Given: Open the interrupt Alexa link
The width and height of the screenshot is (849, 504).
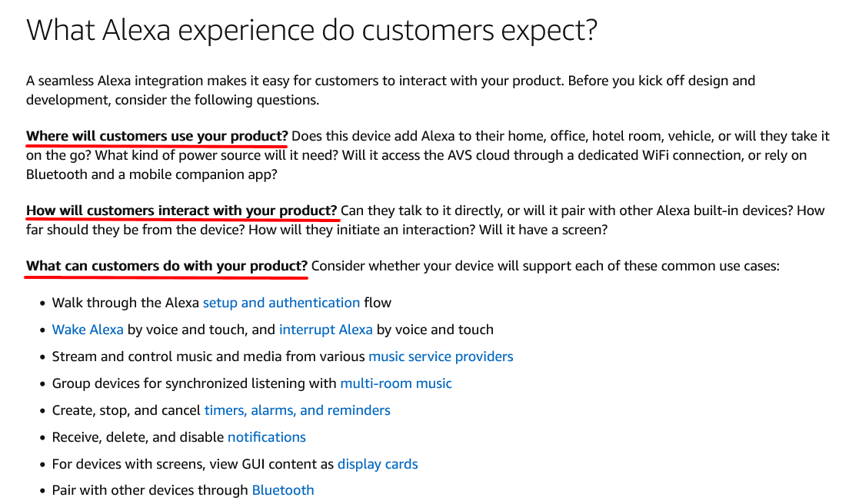Looking at the screenshot, I should point(325,330).
